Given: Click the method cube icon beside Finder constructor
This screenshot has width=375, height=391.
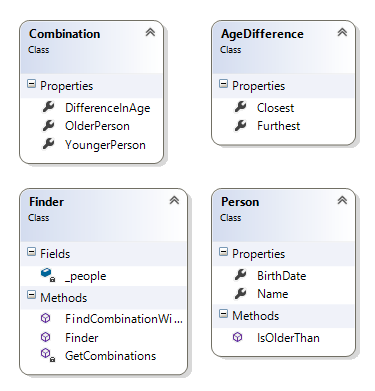Looking at the screenshot, I should pyautogui.click(x=46, y=337).
